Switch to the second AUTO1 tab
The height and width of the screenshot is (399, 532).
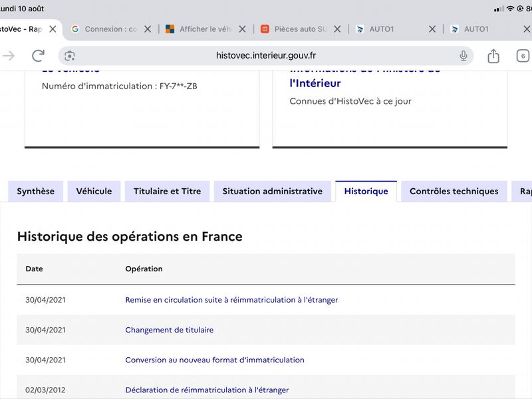476,29
